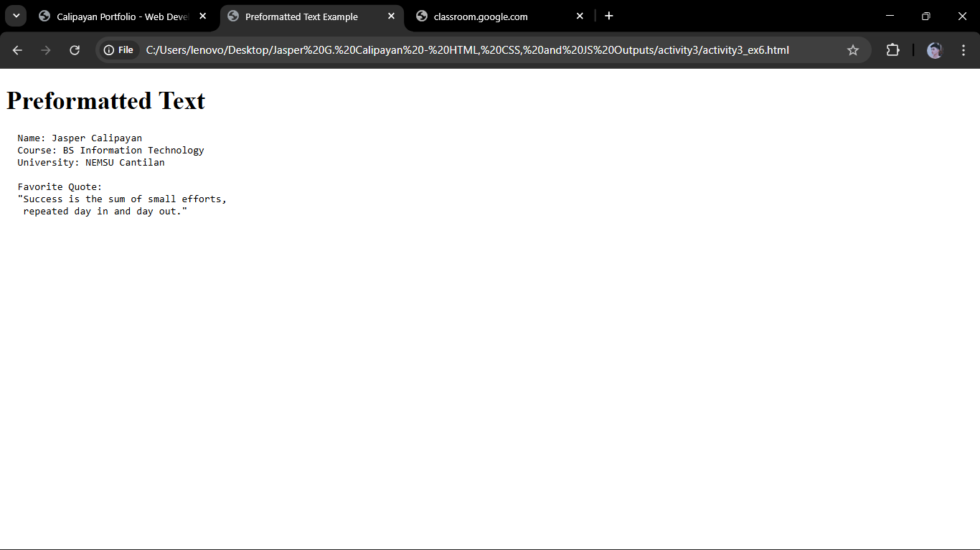Click the forward navigation arrow
Screen dimensions: 980x550
tap(45, 50)
